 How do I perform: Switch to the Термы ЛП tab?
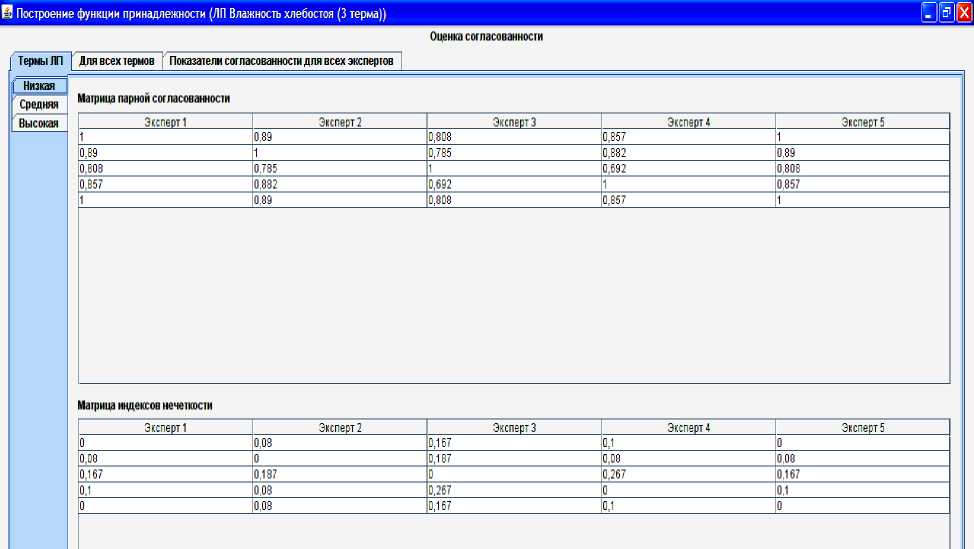pos(40,61)
